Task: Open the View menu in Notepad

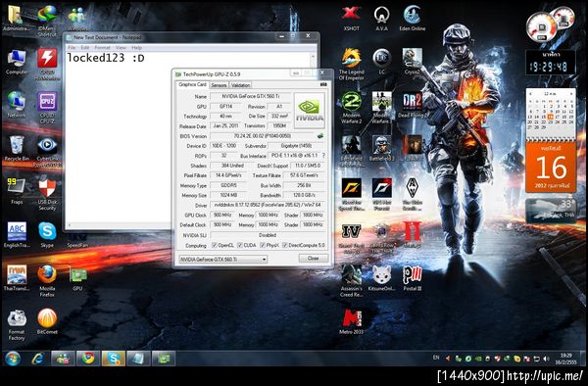Action: pos(121,48)
